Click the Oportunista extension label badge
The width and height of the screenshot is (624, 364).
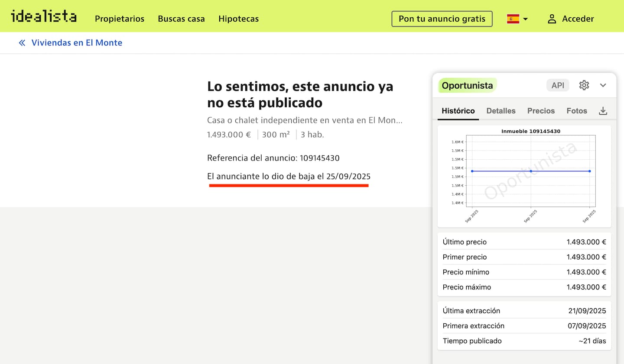tap(467, 85)
